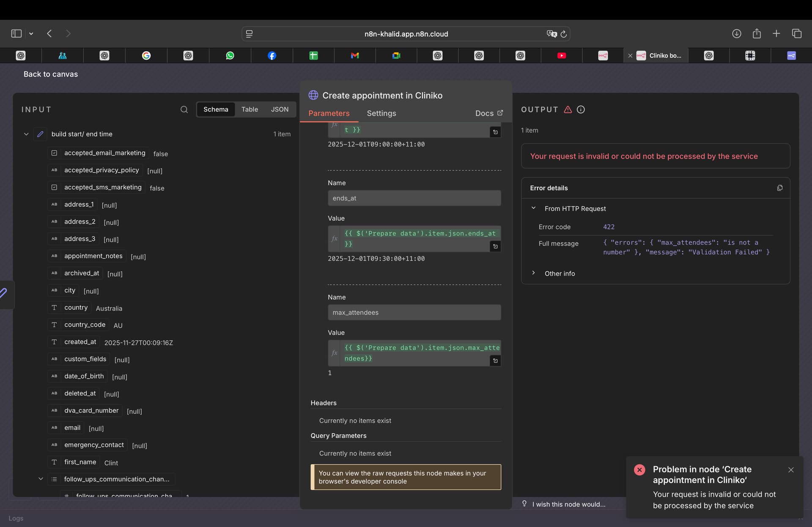Image resolution: width=812 pixels, height=527 pixels.
Task: Collapse the build start/ end time tree
Action: [26, 134]
